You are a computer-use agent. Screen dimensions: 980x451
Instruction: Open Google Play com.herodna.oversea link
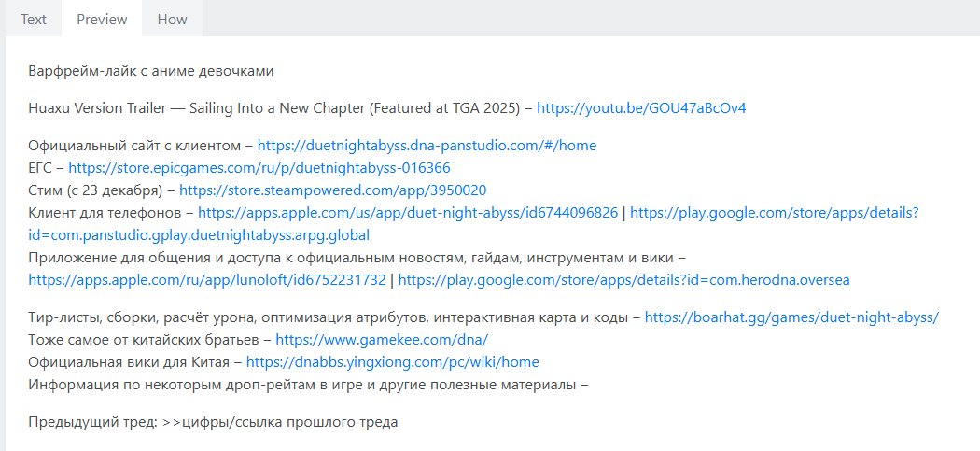(623, 280)
